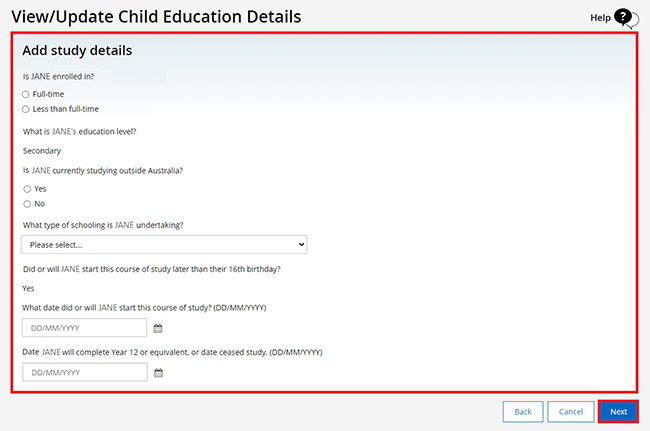Expand the type of schooling dropdown

pyautogui.click(x=164, y=245)
